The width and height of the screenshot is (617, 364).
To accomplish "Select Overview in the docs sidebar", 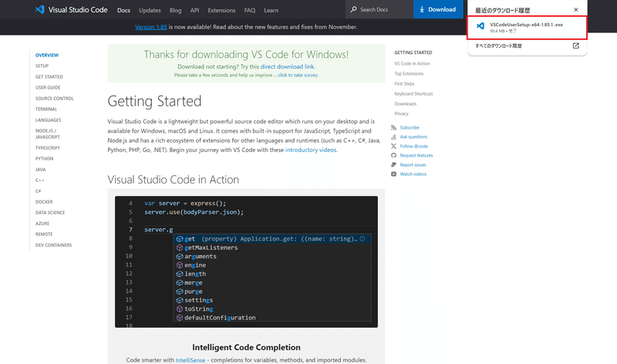I will click(47, 55).
